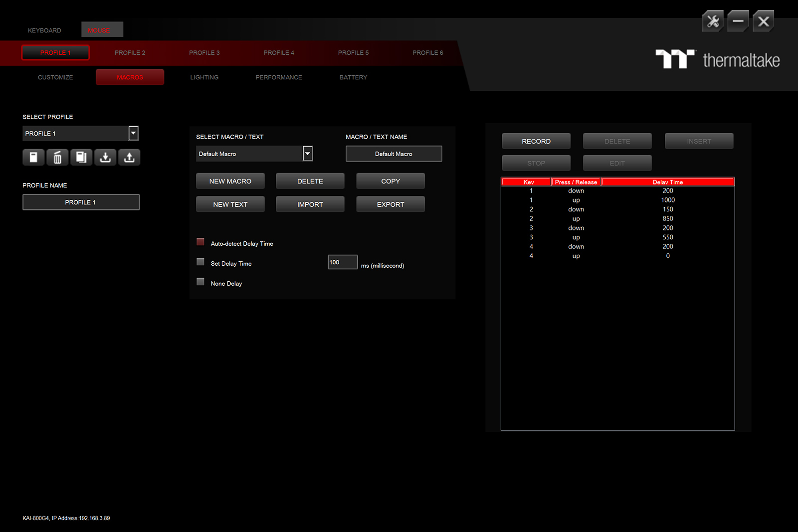
Task: Switch to the Keyboard device tab
Action: (x=44, y=30)
